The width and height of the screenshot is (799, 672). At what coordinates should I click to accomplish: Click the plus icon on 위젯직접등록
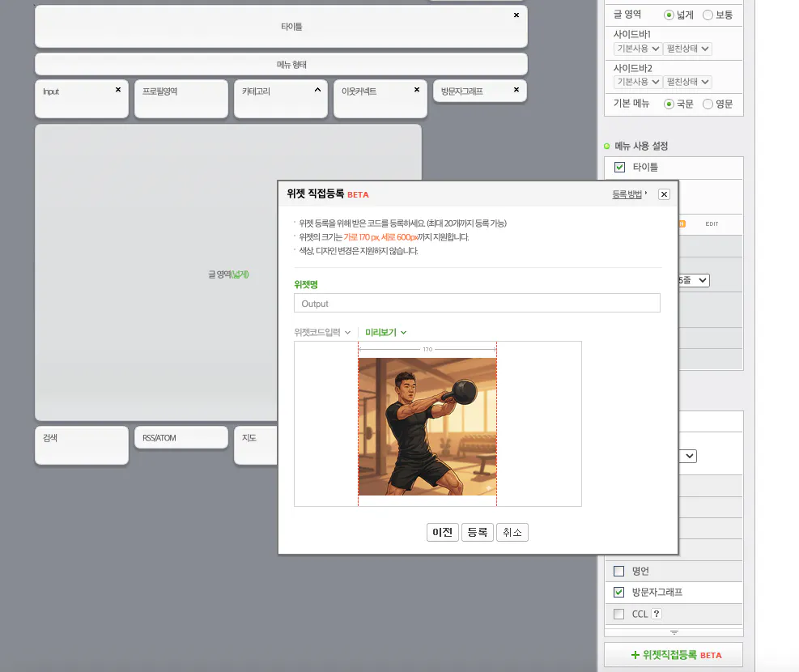(x=635, y=655)
